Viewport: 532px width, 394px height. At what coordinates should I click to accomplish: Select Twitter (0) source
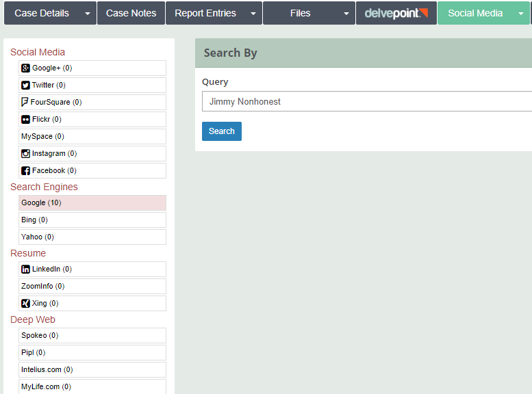click(x=92, y=85)
